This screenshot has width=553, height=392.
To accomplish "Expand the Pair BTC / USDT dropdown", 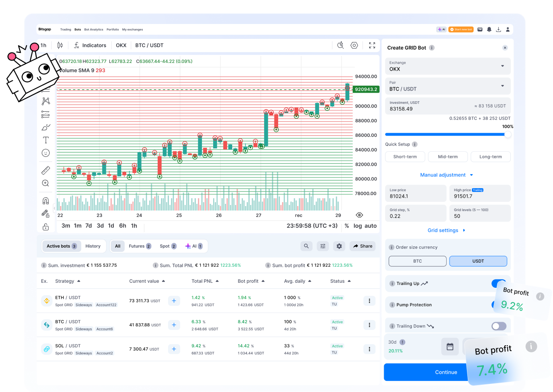I will (x=448, y=86).
